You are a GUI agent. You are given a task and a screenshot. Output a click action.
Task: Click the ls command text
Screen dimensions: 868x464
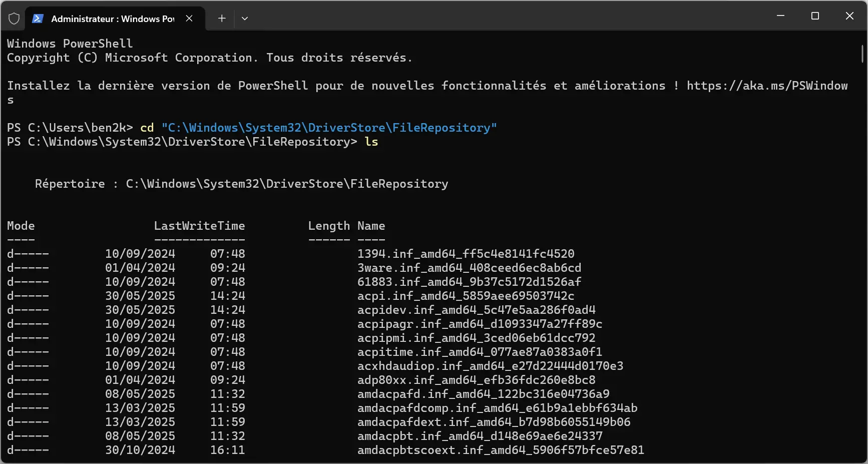click(x=371, y=142)
